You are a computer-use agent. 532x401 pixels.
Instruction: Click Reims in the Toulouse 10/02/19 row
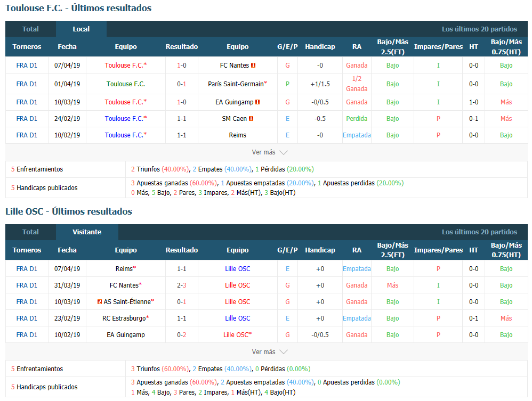238,135
